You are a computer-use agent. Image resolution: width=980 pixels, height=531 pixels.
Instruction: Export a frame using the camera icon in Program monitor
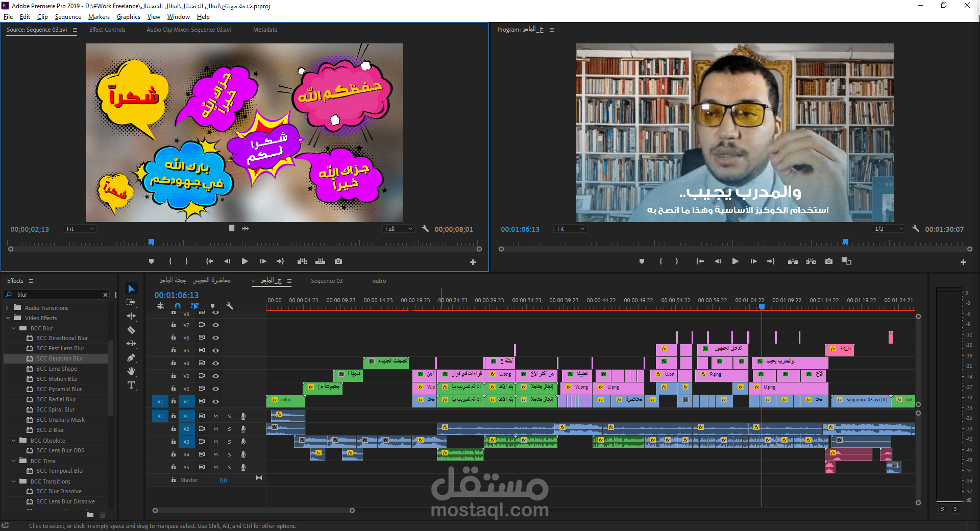click(x=829, y=261)
